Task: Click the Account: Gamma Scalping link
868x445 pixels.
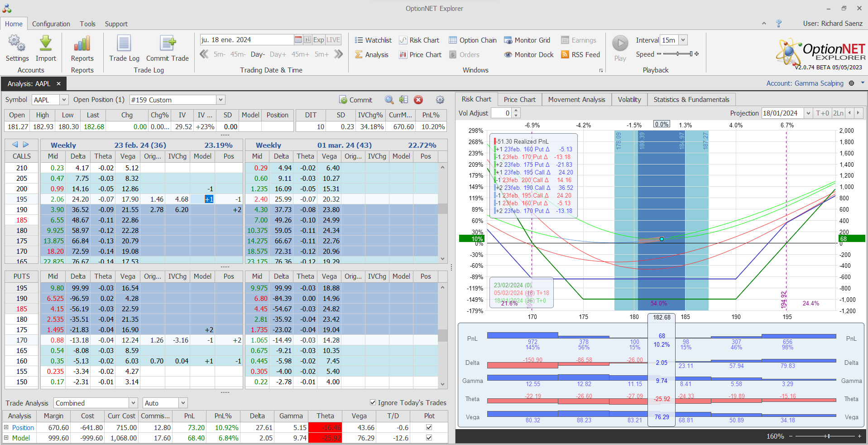Action: [x=805, y=83]
